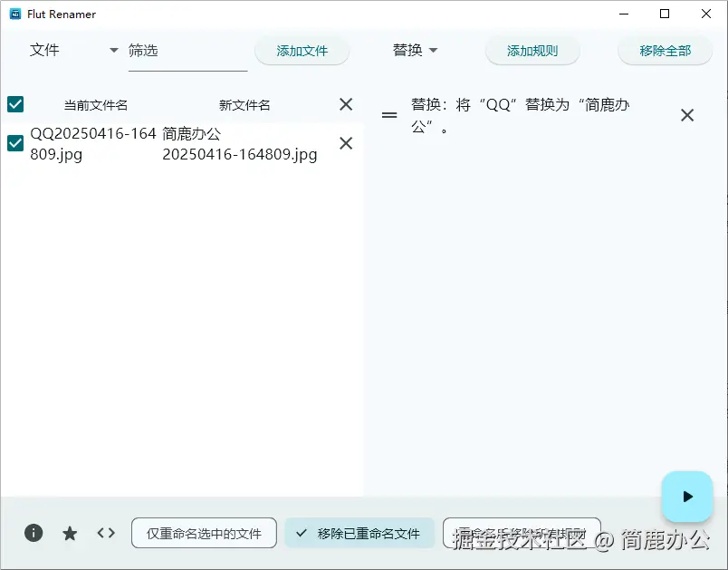Toggle the select-all files checkbox
The image size is (728, 570).
[x=15, y=104]
